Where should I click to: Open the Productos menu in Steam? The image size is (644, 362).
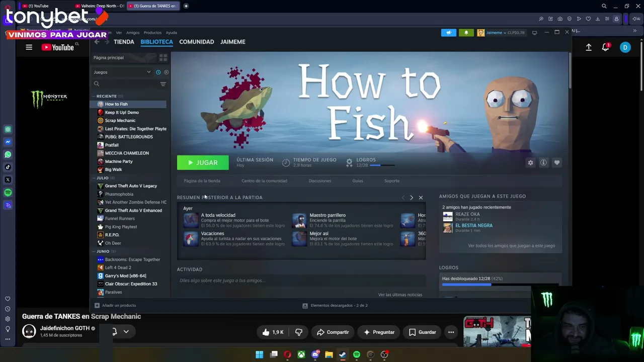[152, 33]
